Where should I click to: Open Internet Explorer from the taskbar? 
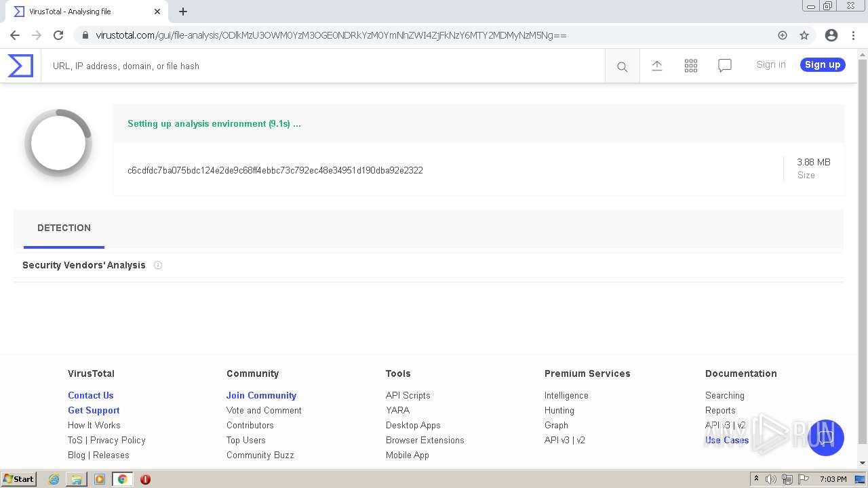[x=54, y=479]
